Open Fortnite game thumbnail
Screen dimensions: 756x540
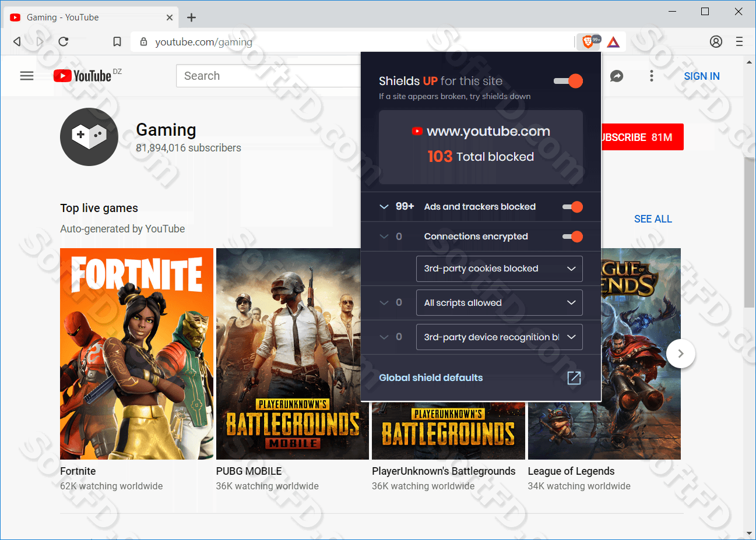coord(136,354)
